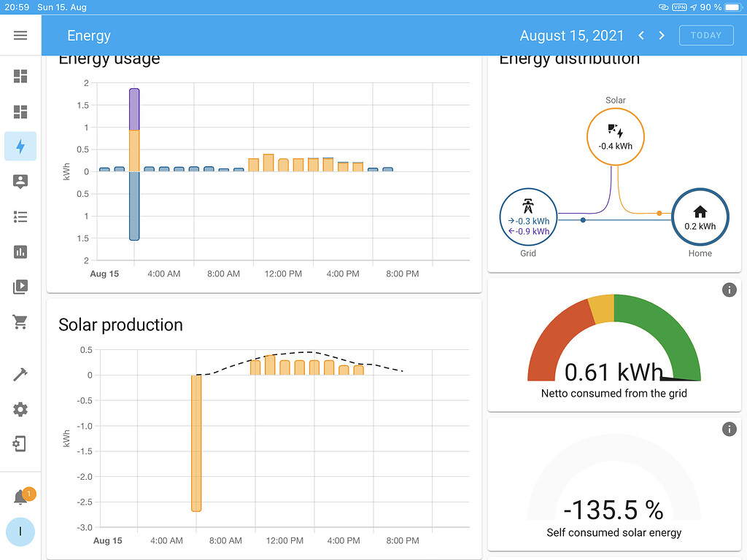Open your user profile avatar
Image resolution: width=747 pixels, height=560 pixels.
click(x=20, y=532)
